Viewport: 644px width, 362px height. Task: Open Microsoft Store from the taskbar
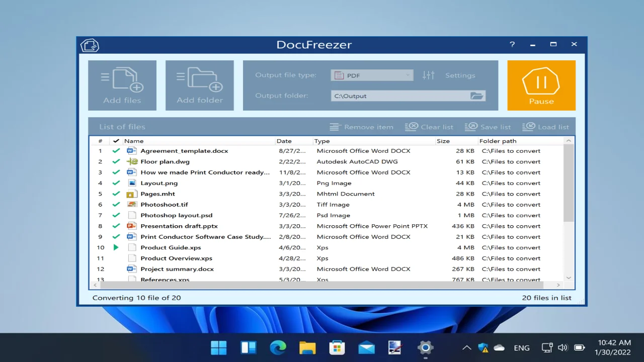[x=337, y=347]
